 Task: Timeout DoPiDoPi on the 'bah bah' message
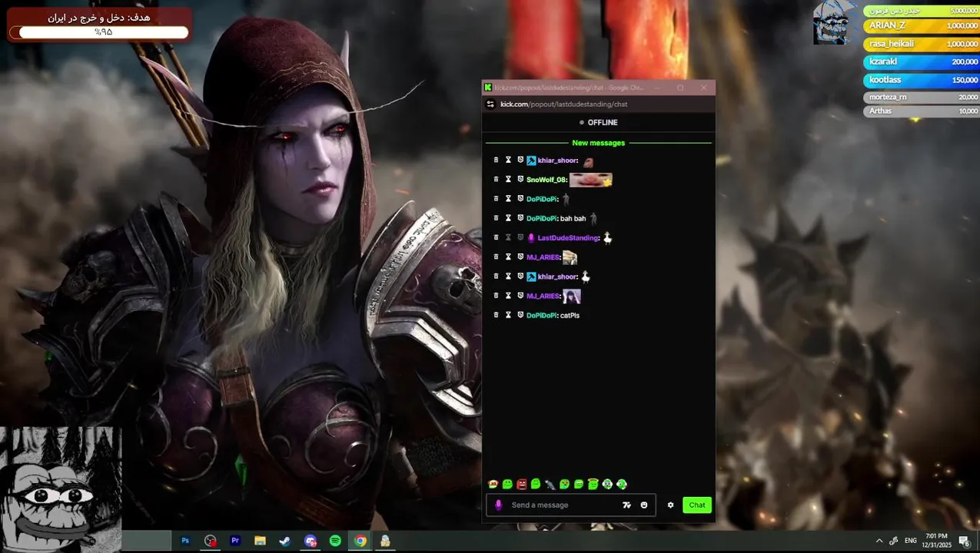pyautogui.click(x=508, y=218)
